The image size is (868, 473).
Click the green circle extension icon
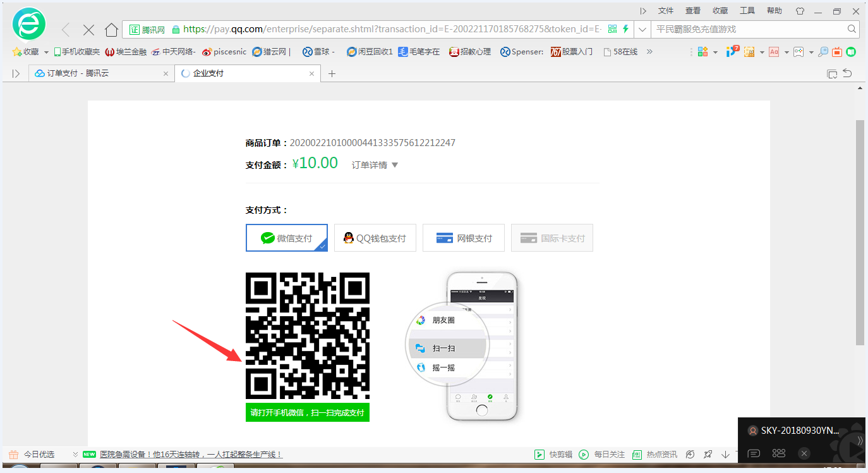pos(851,52)
